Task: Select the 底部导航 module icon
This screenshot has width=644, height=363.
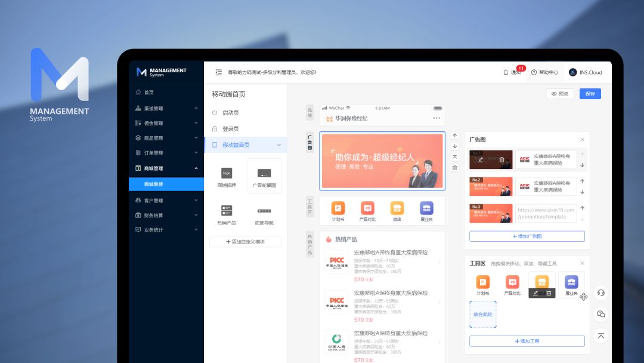Action: (264, 214)
